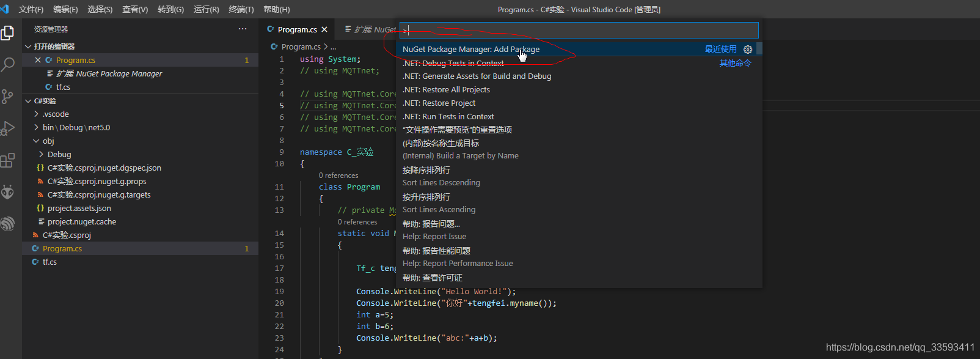Open the Search view in activity bar
Image resolution: width=980 pixels, height=359 pixels.
click(x=7, y=64)
